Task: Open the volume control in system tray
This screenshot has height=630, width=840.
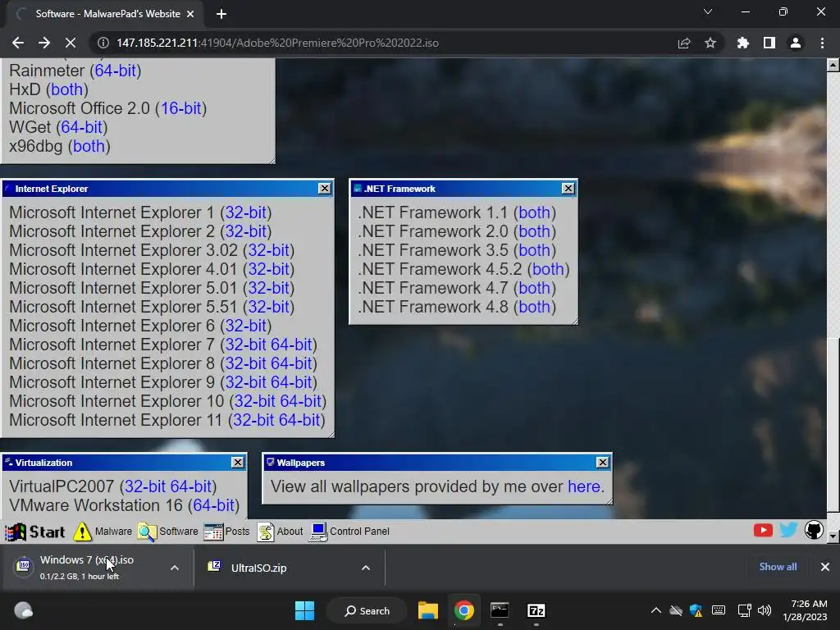Action: pos(765,610)
